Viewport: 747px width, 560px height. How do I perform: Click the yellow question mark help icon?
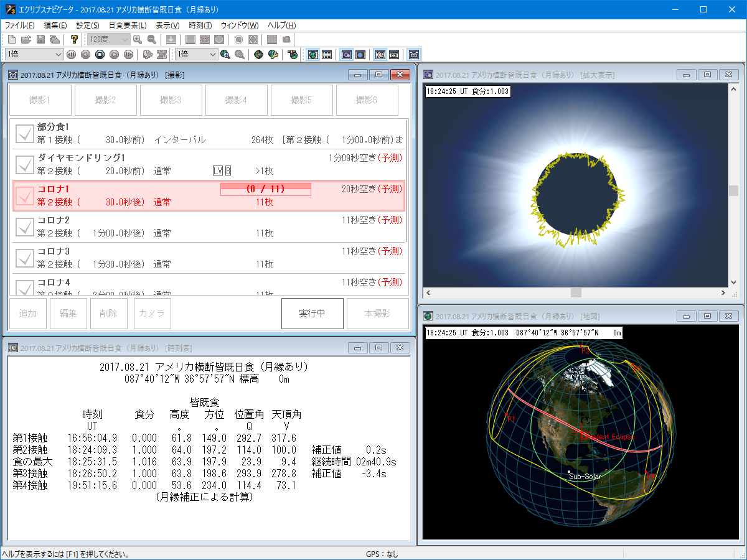coord(74,39)
